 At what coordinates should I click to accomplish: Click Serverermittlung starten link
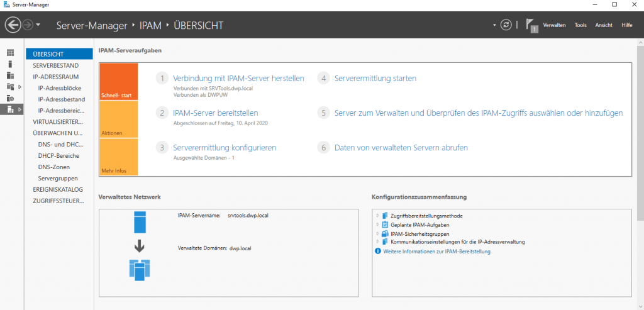click(x=375, y=78)
